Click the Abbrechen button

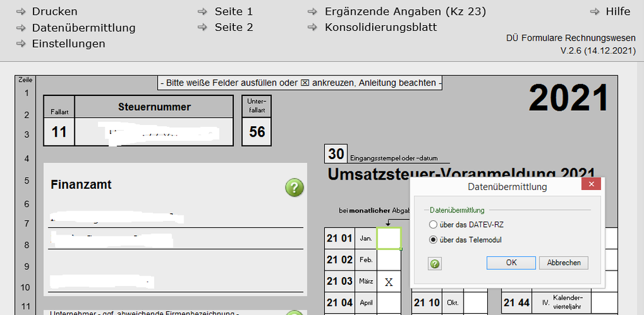563,263
